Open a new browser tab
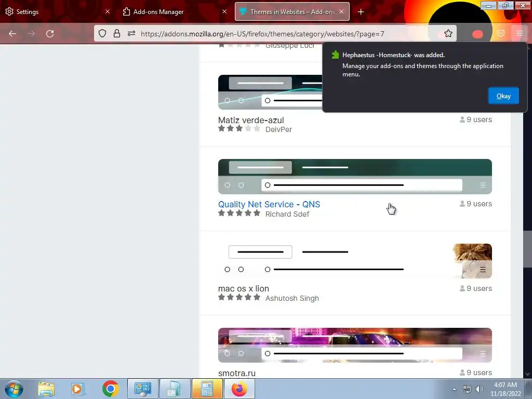 pos(361,12)
